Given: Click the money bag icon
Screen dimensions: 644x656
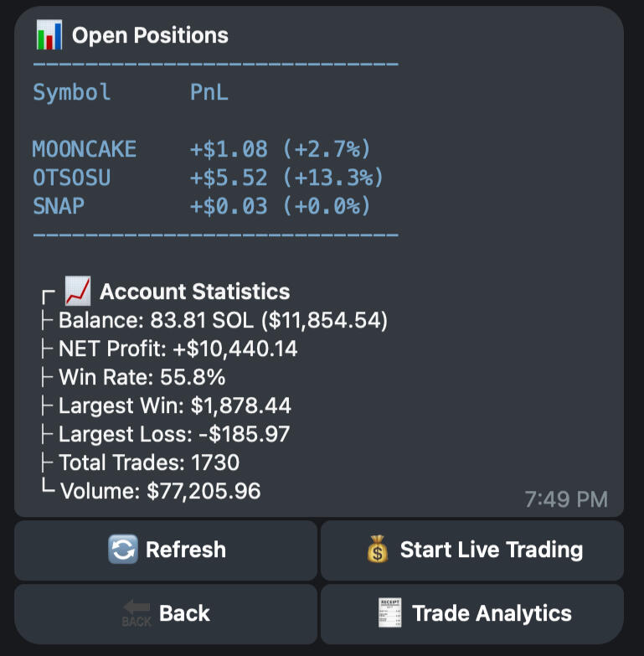Looking at the screenshot, I should pyautogui.click(x=378, y=549).
